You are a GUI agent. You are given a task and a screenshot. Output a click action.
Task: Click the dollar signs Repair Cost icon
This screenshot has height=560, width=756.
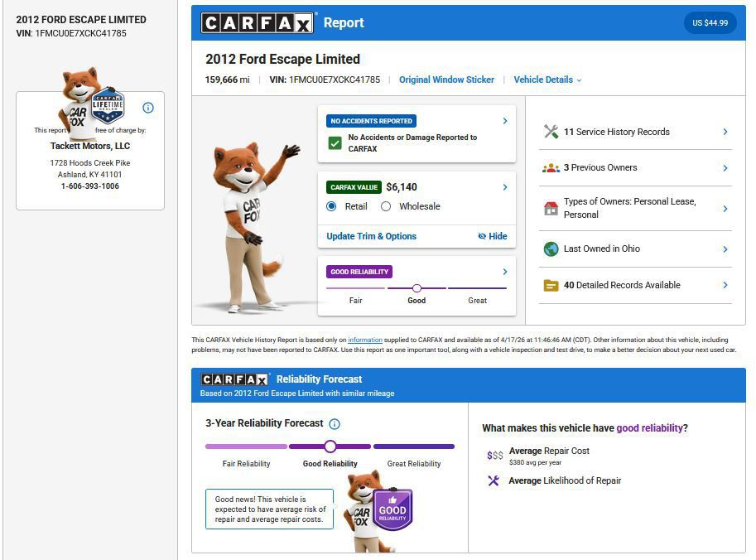pos(494,456)
